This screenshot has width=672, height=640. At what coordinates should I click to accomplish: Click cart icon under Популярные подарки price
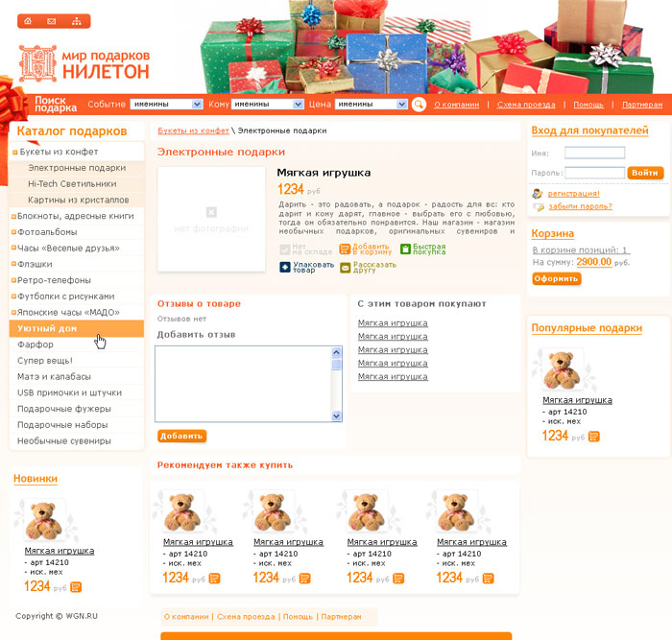(594, 437)
